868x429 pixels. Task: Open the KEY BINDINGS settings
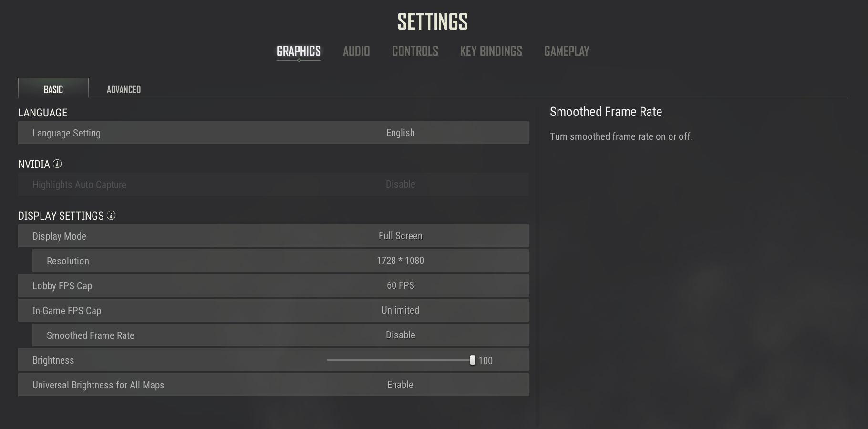point(491,51)
